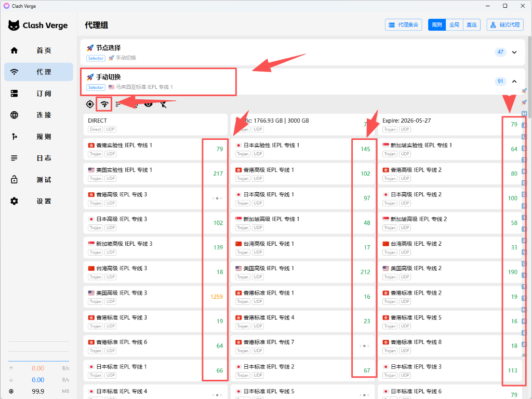Retest the 1259 delay of 美国高级 专线 3
The height and width of the screenshot is (399, 532).
[217, 297]
